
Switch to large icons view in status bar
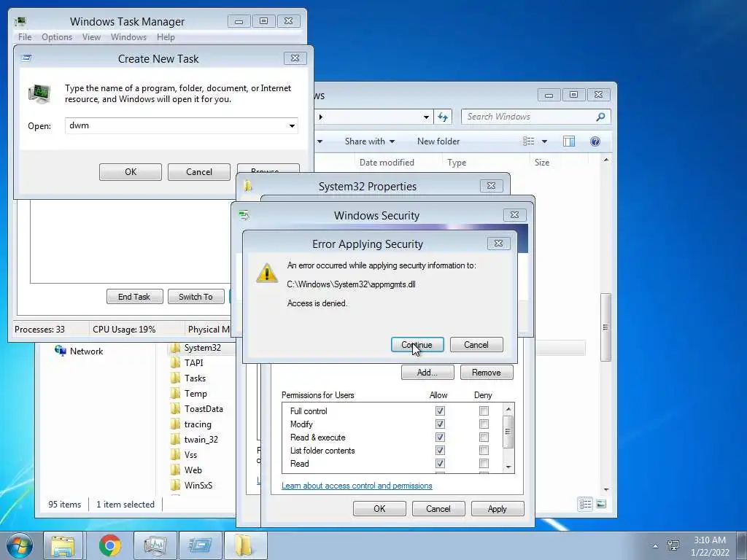tap(601, 504)
